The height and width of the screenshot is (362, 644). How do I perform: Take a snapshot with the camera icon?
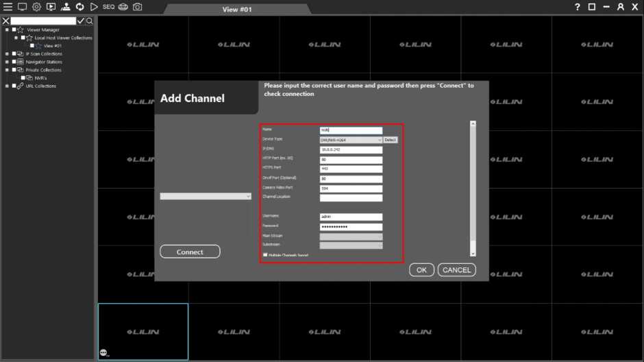138,7
